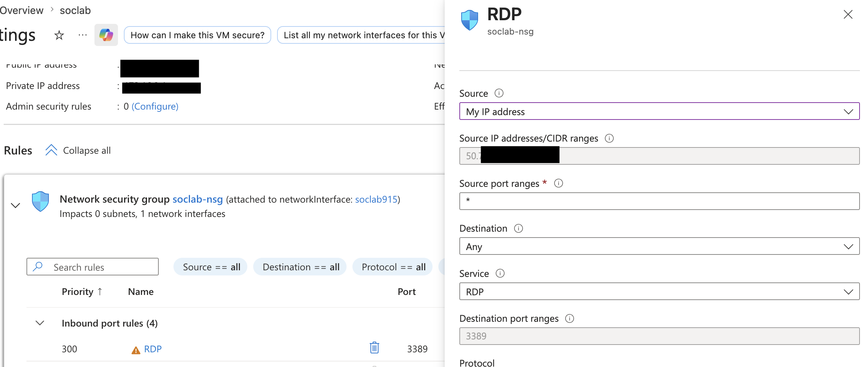Click How can I make this VM secure suggestion
Image resolution: width=868 pixels, height=367 pixels.
click(197, 35)
